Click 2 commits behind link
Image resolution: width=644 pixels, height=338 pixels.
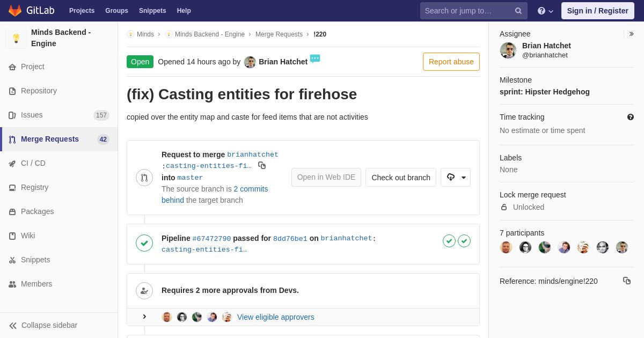(x=215, y=194)
